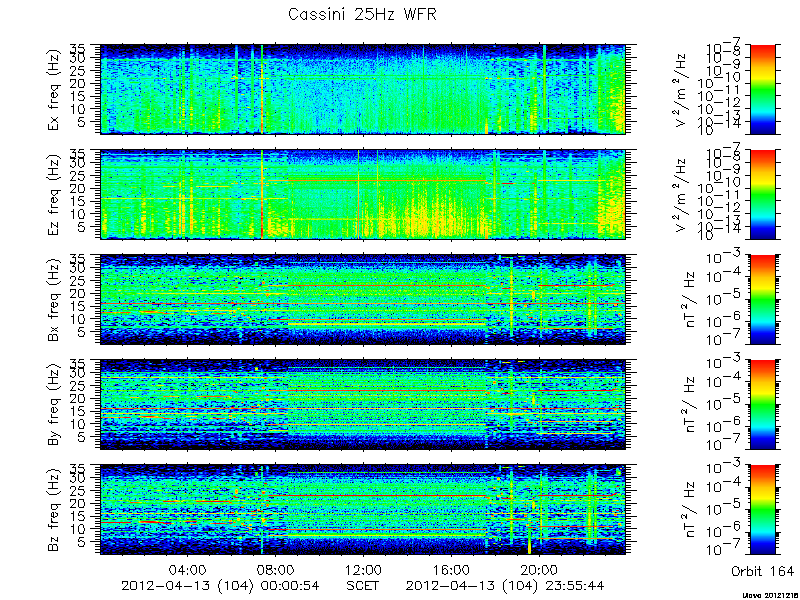Click the Ex panel color scale bar
The height and width of the screenshot is (600, 800).
(x=763, y=89)
